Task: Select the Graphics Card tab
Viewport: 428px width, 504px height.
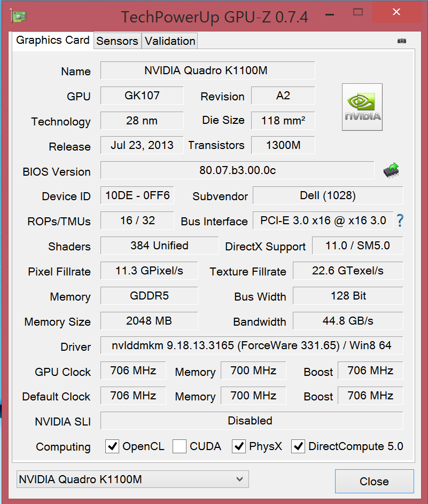Action: pyautogui.click(x=53, y=41)
